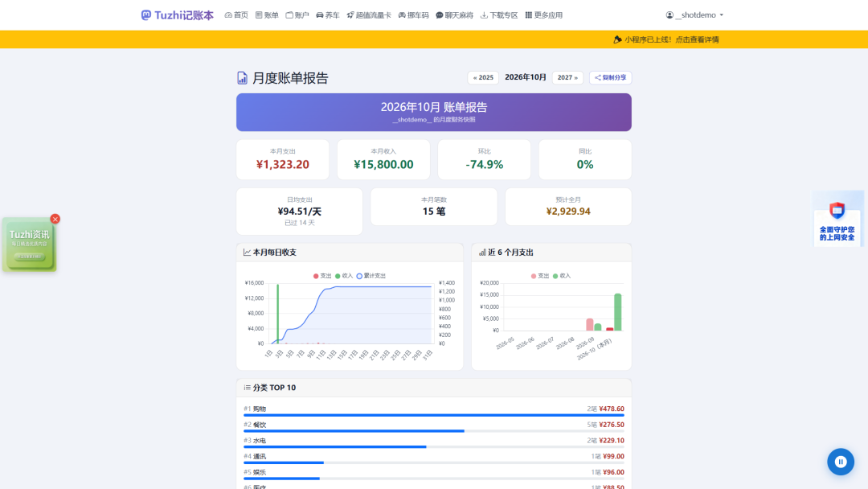
Task: Click the 本月每日收支 line chart icon
Action: 247,253
